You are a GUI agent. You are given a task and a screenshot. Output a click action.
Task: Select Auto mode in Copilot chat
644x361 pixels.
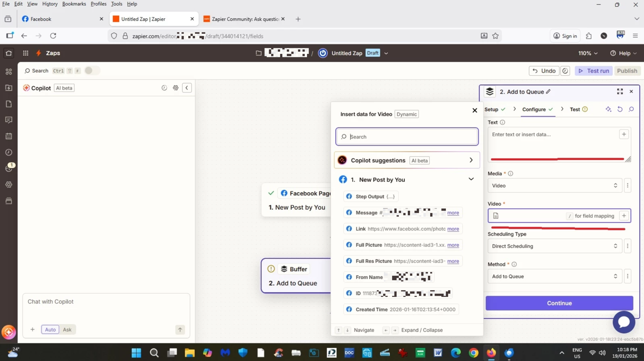tap(50, 330)
